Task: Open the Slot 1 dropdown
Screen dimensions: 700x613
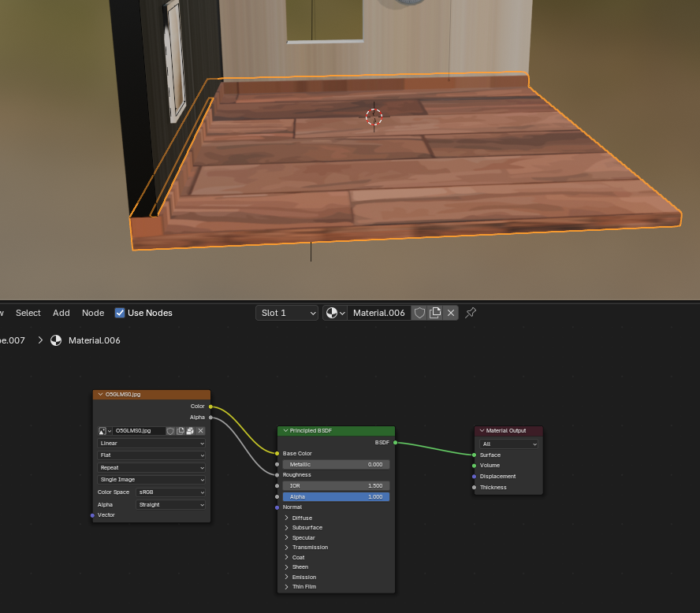Action: click(287, 313)
